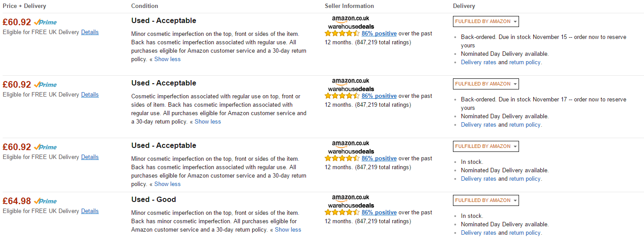Click the Amazon Warehouse Deals logo in the first listing
Screen dimensions: 644x252
pos(351,23)
